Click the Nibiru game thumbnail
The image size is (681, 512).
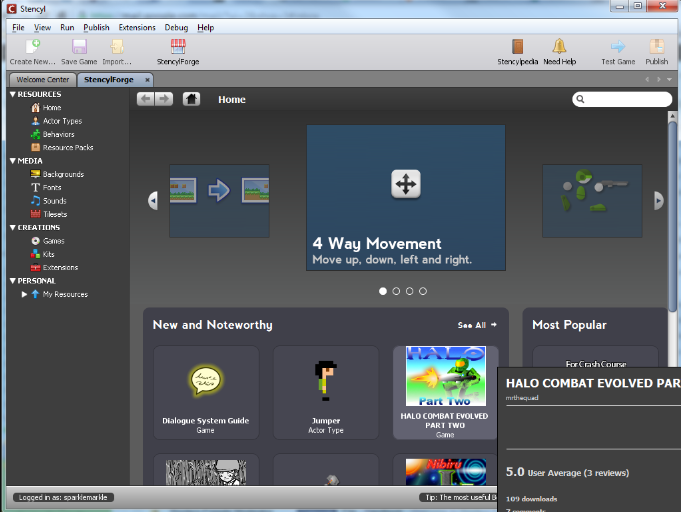pyautogui.click(x=446, y=472)
